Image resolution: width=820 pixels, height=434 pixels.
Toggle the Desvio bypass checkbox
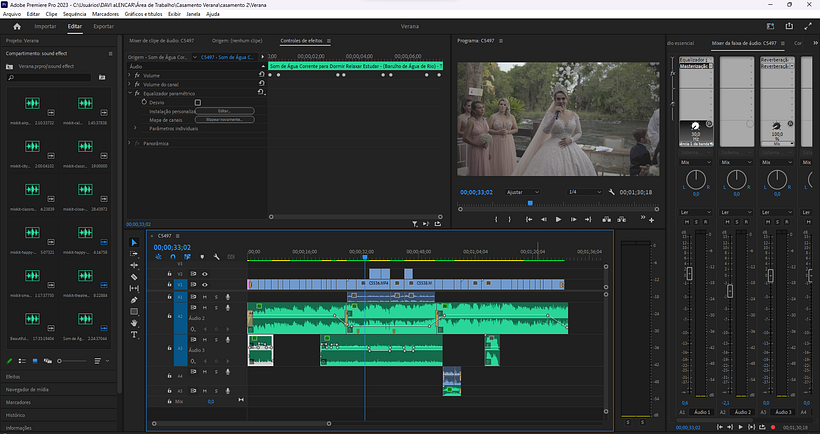coord(198,102)
